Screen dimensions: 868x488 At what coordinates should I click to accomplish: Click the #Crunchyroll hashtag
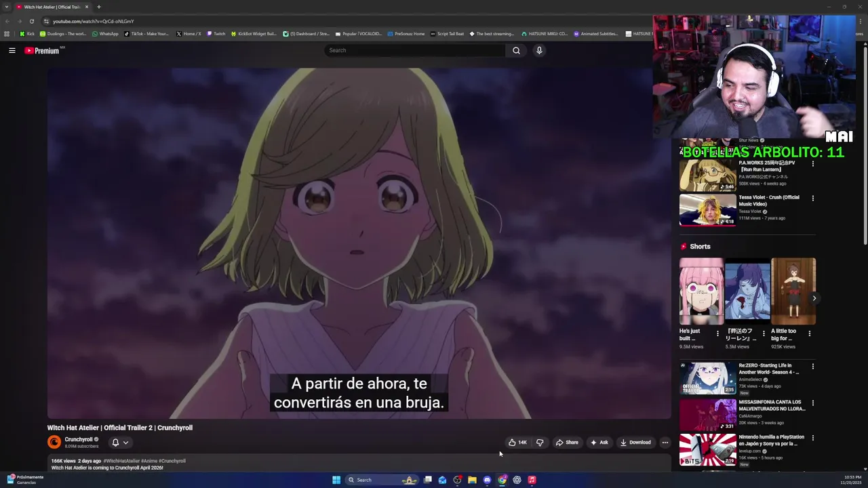point(172,461)
